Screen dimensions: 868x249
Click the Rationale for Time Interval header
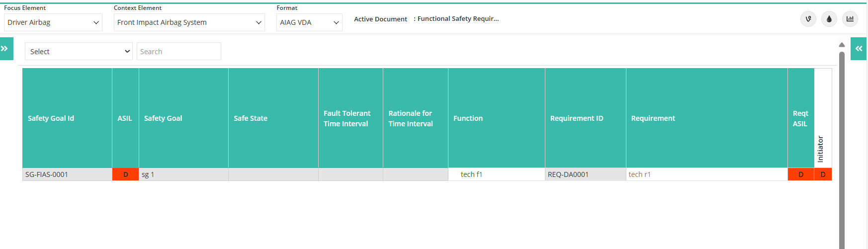tap(416, 118)
